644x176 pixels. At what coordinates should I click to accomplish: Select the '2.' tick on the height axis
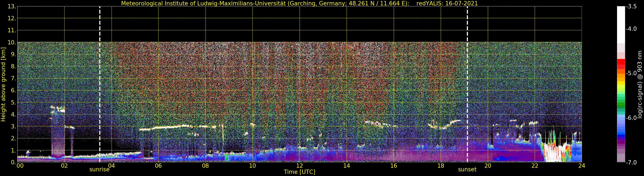coord(13,138)
